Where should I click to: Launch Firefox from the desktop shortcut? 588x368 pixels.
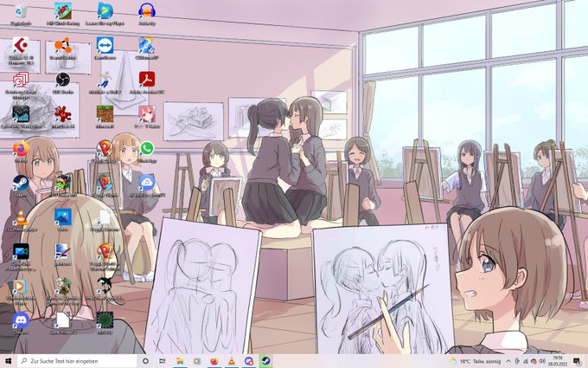click(21, 152)
